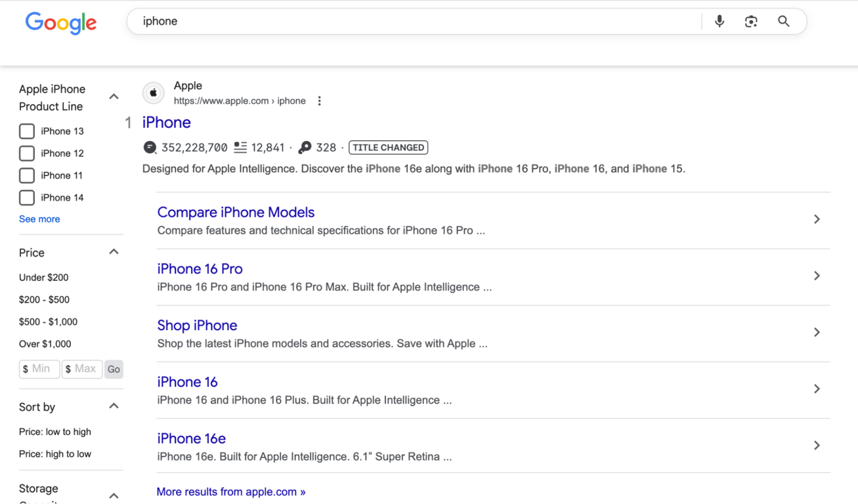
Task: Click the search magnifier icon
Action: coord(783,21)
